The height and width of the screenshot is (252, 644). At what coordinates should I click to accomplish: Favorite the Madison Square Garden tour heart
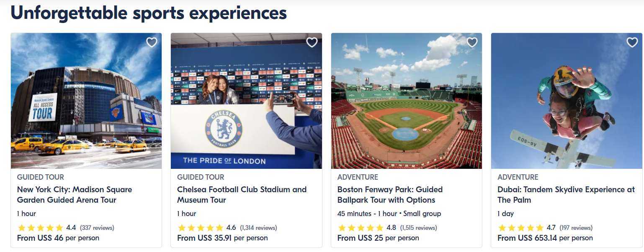point(152,42)
